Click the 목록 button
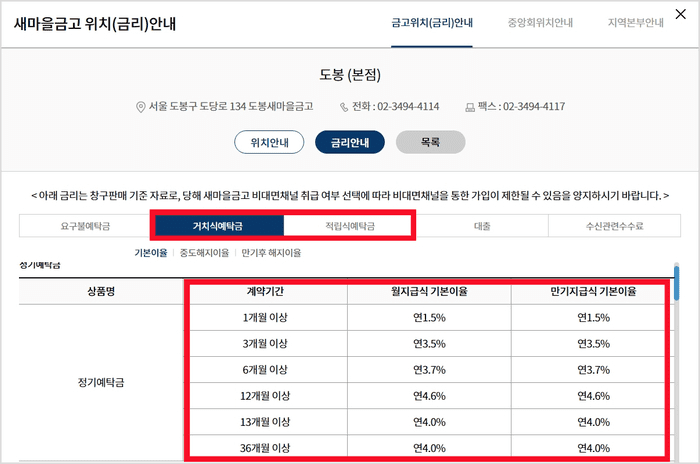700x464 pixels. tap(430, 142)
